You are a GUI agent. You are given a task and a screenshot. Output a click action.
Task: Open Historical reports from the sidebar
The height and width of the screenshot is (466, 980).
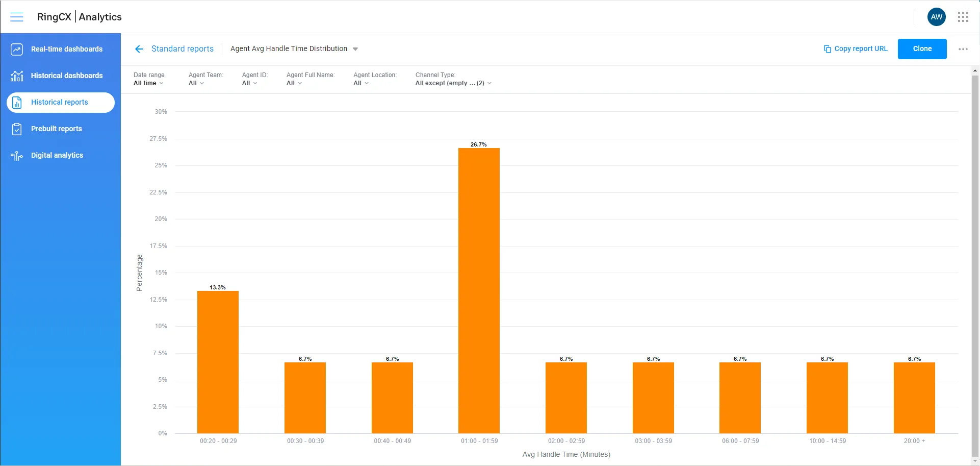(59, 102)
